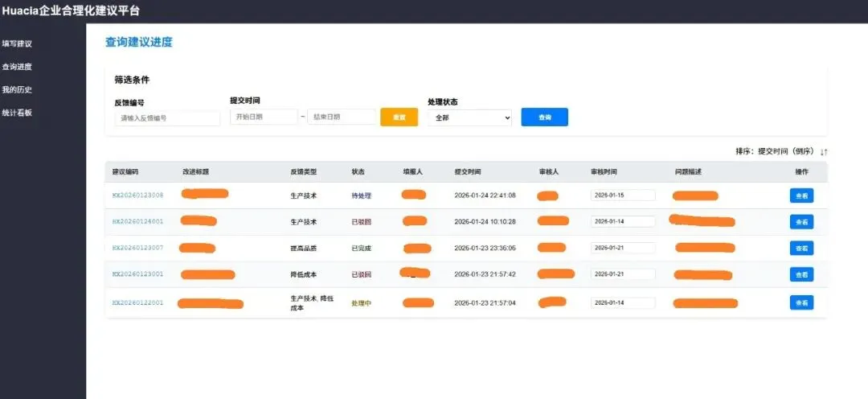The width and height of the screenshot is (868, 399).
Task: Click submit time 2026-01-24 10:10:28
Action: 485,221
